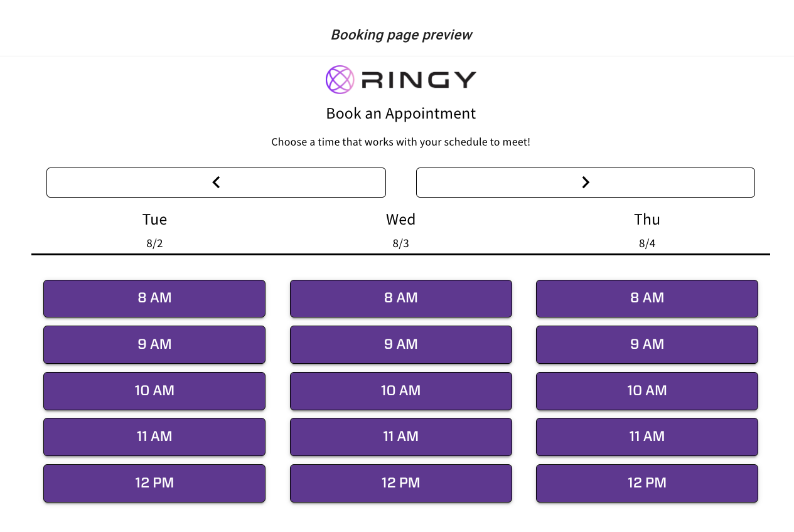794x532 pixels.
Task: Book the 12 PM slot under Thursday
Action: 647,483
